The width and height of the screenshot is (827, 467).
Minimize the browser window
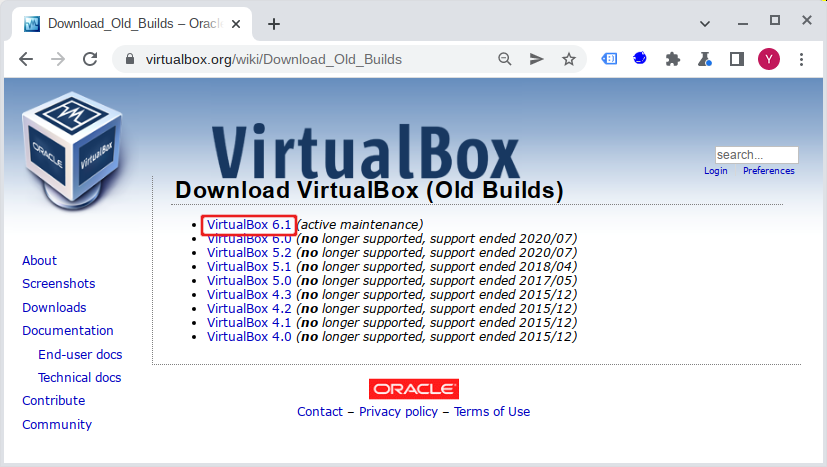pos(743,24)
